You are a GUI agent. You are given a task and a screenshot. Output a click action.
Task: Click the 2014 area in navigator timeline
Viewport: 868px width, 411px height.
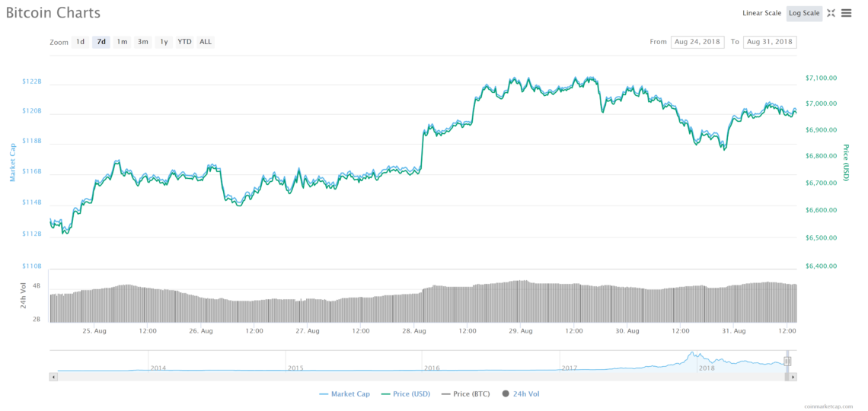pos(158,368)
